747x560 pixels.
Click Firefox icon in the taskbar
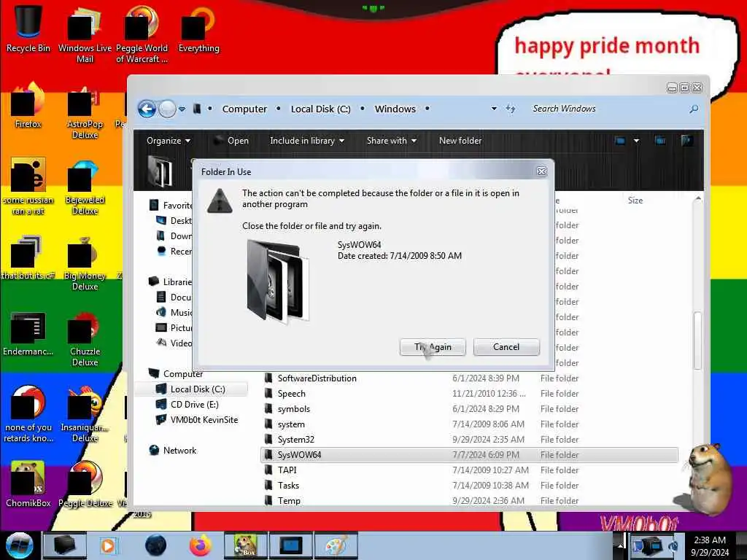[x=201, y=545]
